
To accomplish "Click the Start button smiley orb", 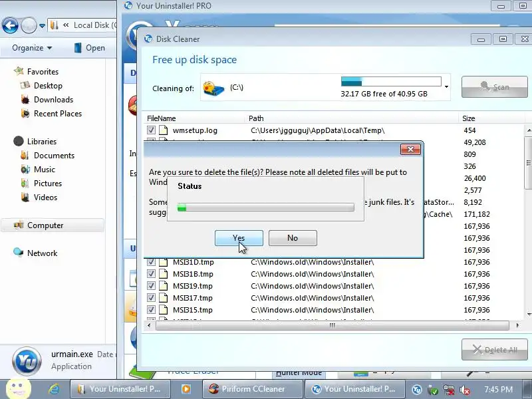I will pos(19,388).
